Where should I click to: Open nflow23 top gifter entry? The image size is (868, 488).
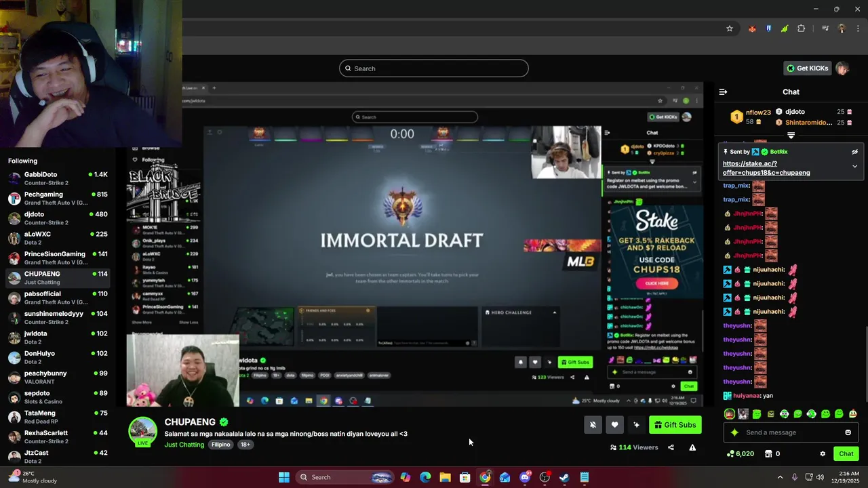pos(752,117)
